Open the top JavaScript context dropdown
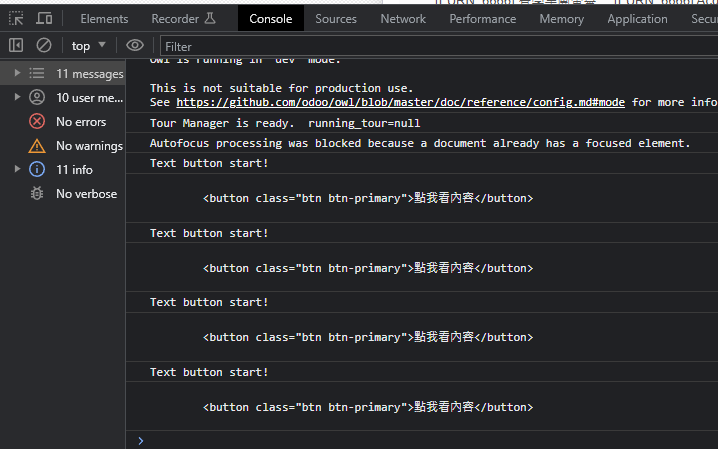This screenshot has width=718, height=449. [x=89, y=45]
